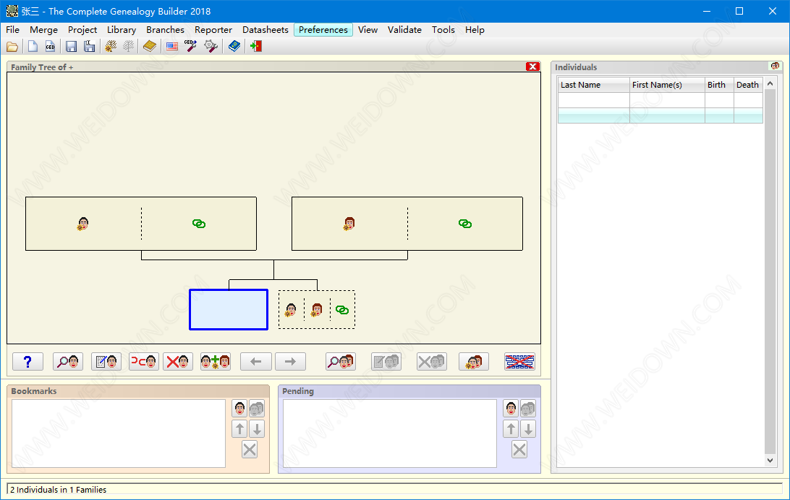Viewport: 790px width, 500px height.
Task: Open the Datasheets menu
Action: 266,30
